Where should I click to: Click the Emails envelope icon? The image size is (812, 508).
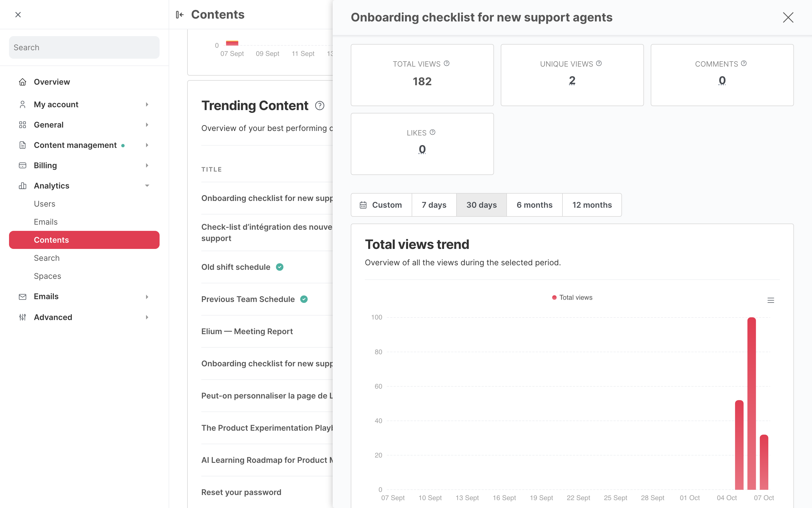click(23, 297)
